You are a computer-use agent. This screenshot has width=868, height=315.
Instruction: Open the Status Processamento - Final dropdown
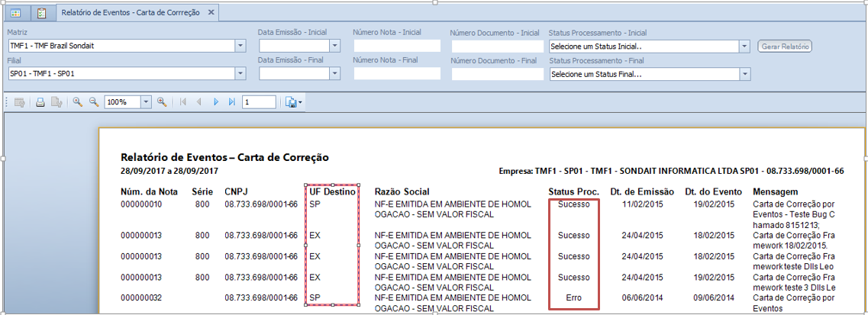point(744,74)
